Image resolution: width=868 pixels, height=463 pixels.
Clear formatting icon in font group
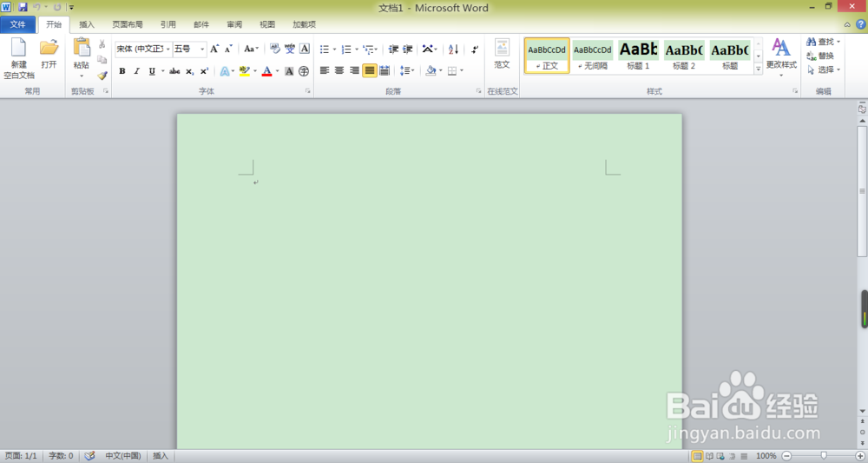[275, 49]
